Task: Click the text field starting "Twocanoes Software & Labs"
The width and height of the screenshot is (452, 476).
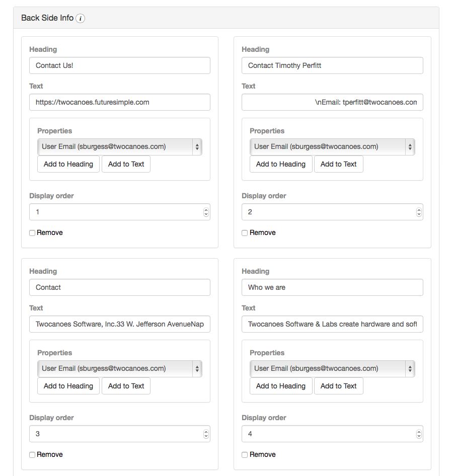Action: click(x=332, y=324)
